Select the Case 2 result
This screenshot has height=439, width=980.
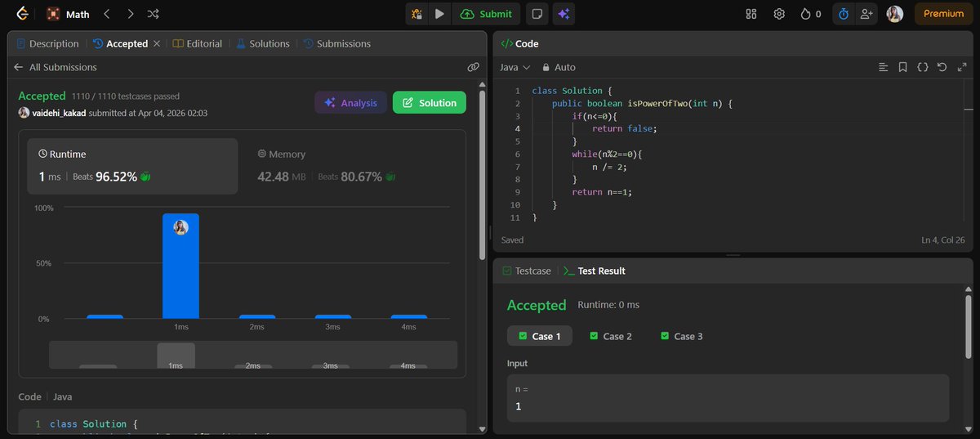coord(611,336)
